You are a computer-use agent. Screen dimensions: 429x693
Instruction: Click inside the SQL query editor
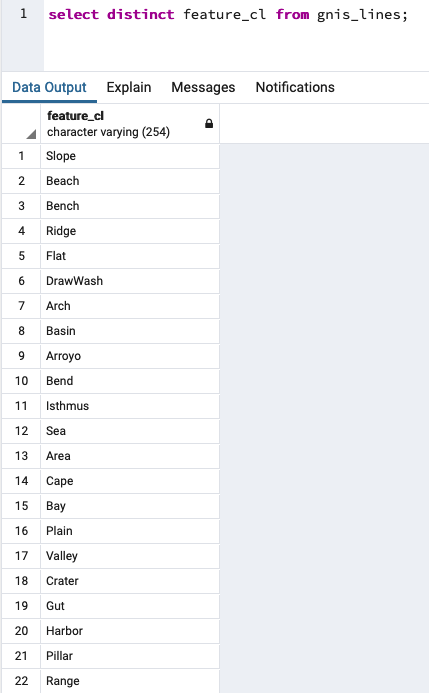(x=236, y=35)
